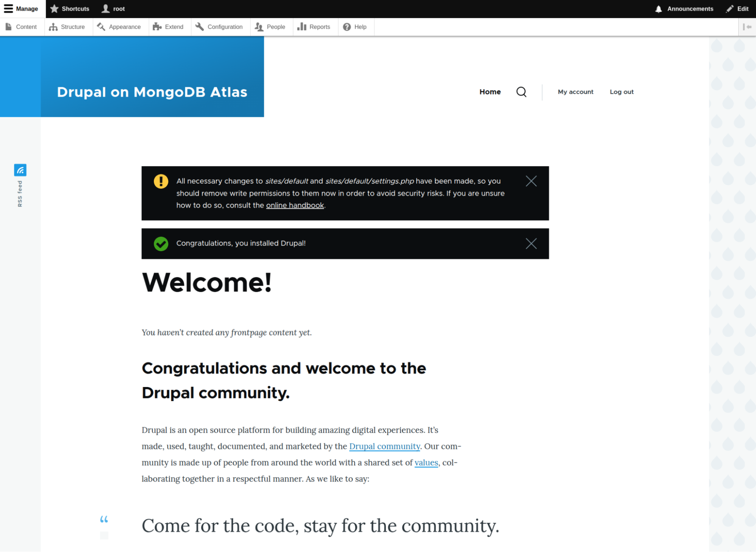Toggle the Manage hamburger menu
756x552 pixels.
[x=23, y=9]
